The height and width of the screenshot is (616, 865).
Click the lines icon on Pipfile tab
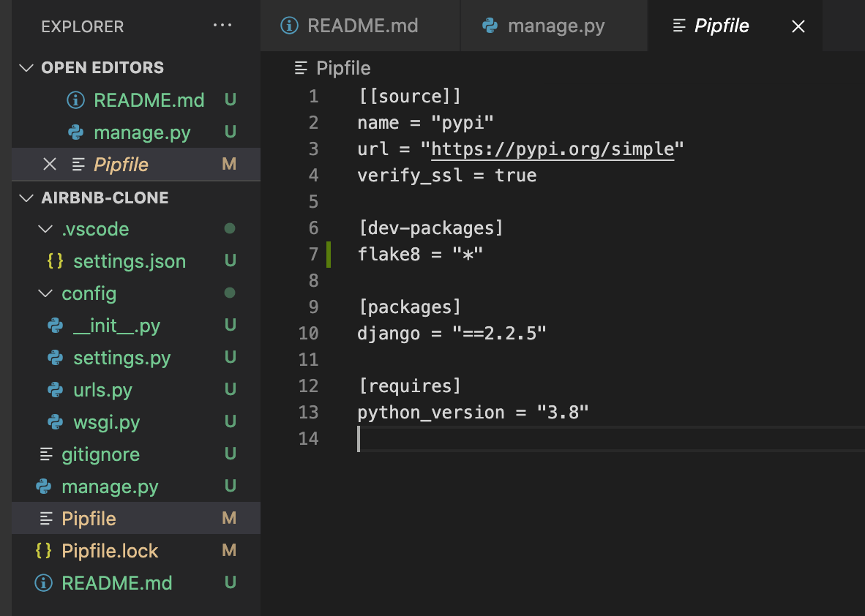[679, 26]
